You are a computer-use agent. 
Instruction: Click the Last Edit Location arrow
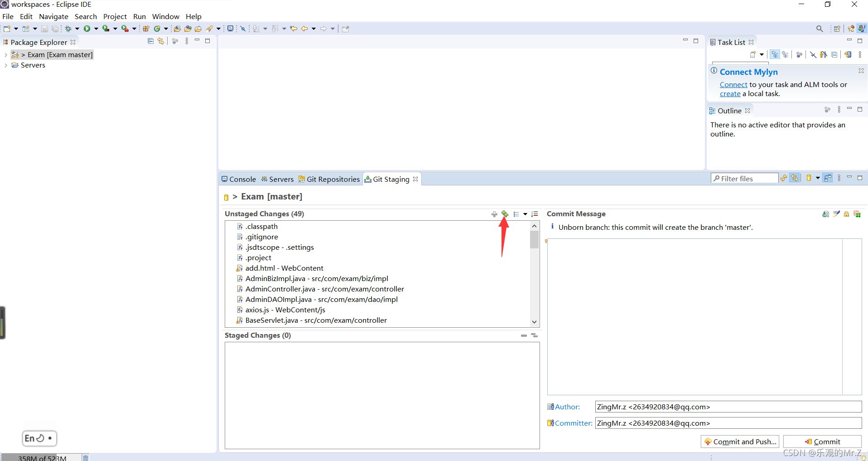tap(294, 29)
